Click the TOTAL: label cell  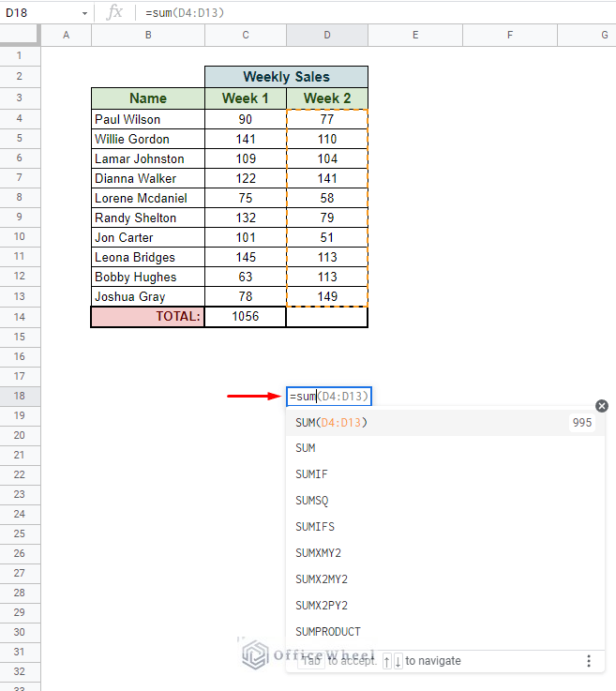[x=148, y=317]
